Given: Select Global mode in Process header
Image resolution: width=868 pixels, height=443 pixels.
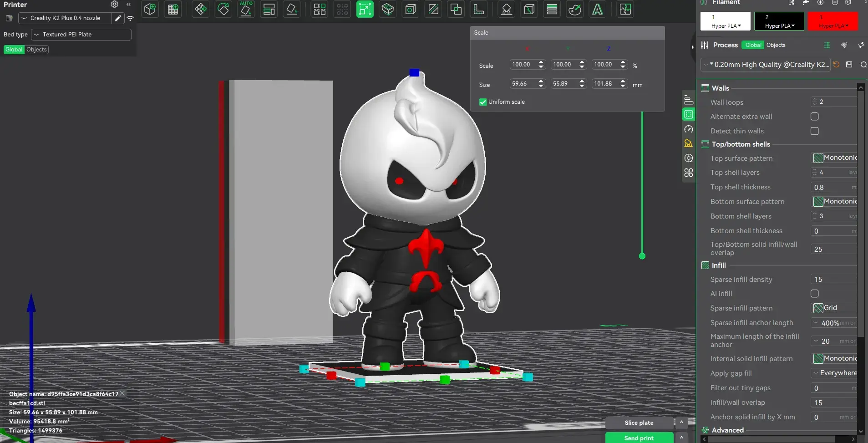Looking at the screenshot, I should click(x=753, y=45).
